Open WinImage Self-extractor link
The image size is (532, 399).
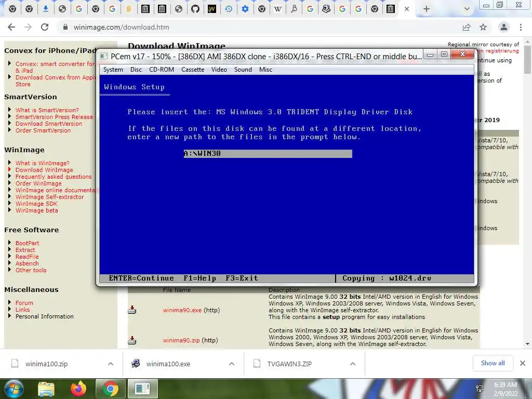pyautogui.click(x=49, y=197)
